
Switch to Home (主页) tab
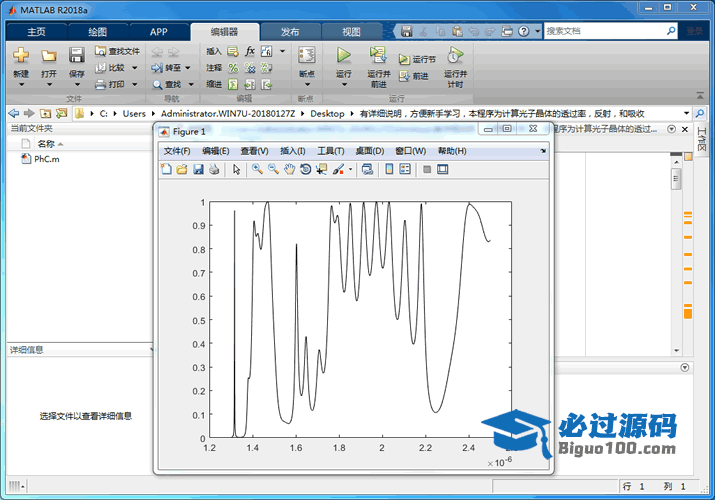[x=36, y=32]
